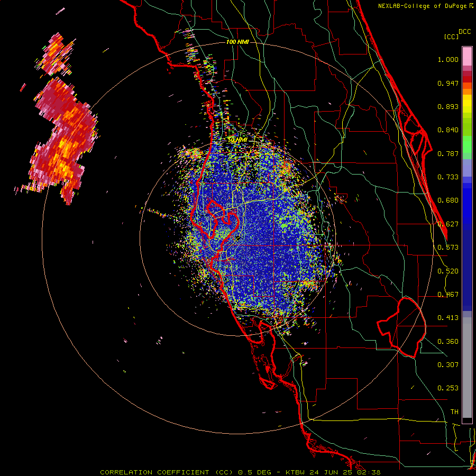Viewport: 476px width, 476px height.
Task: Select the 0.413 legend value
Action: 448,318
